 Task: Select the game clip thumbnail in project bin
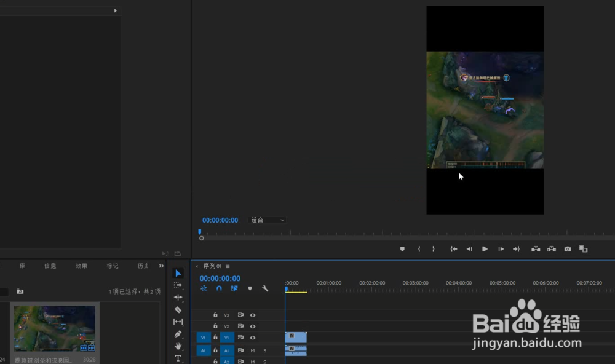pyautogui.click(x=55, y=329)
